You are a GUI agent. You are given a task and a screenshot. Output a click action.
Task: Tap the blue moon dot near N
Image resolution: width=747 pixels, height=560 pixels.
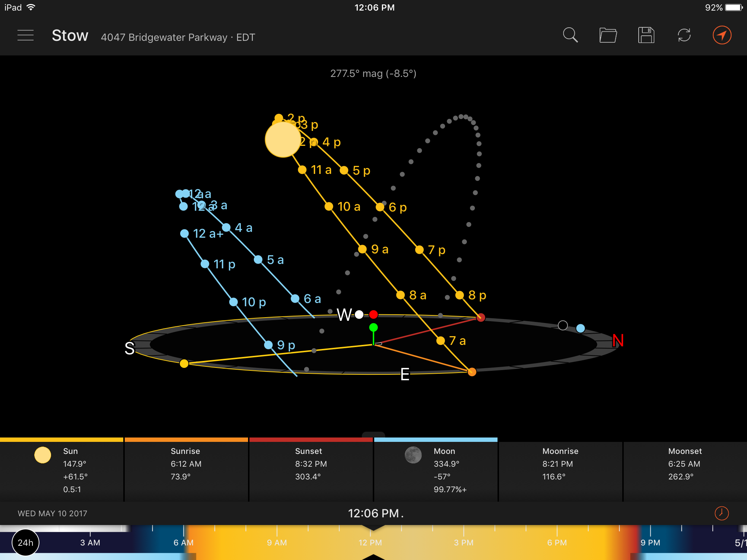point(581,328)
